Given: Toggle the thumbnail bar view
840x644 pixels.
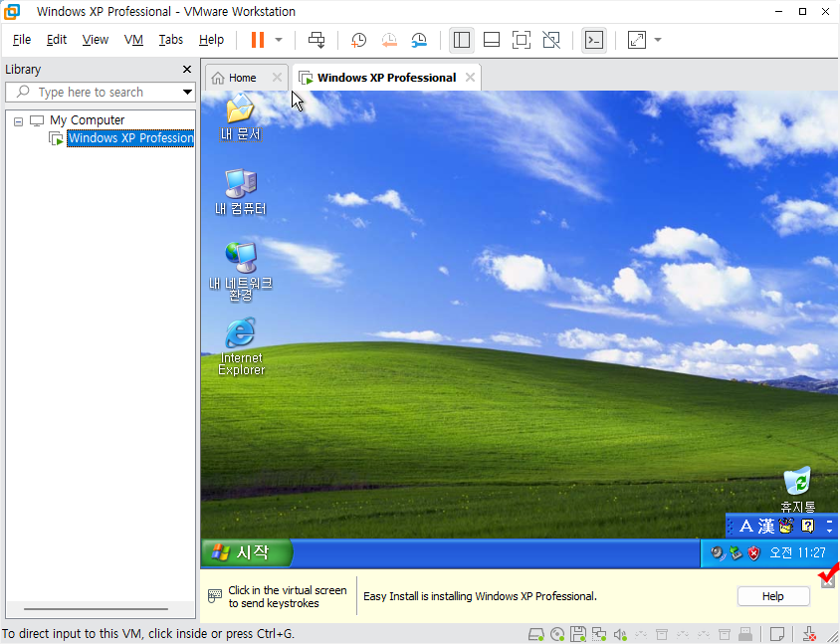Looking at the screenshot, I should click(492, 40).
